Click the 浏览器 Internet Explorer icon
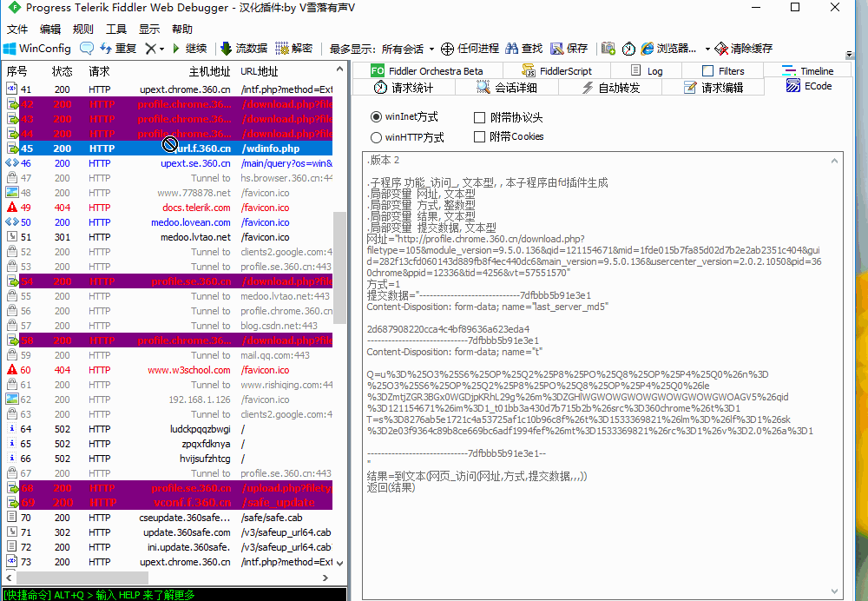Image resolution: width=868 pixels, height=601 pixels. tap(648, 49)
